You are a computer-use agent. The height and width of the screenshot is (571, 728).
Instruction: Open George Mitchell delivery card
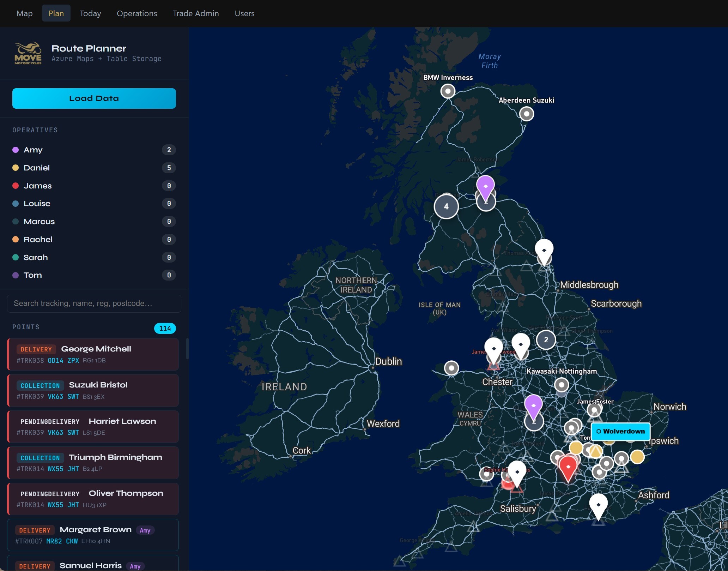pos(93,354)
